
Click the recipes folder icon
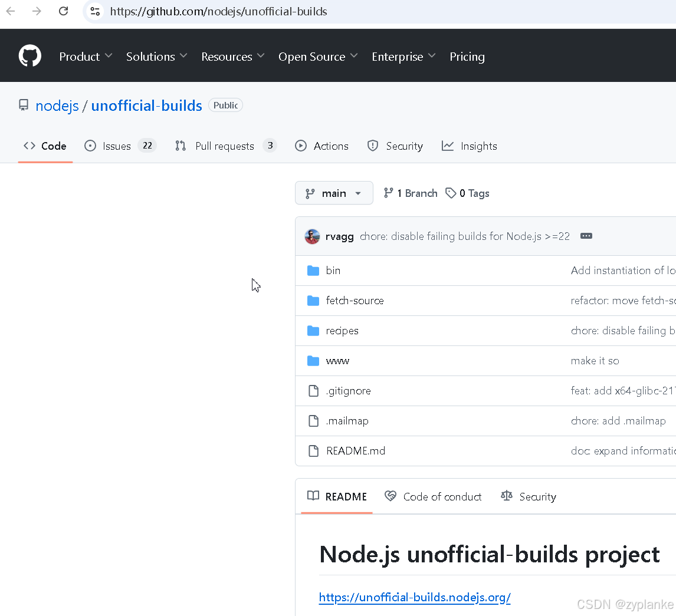click(313, 331)
